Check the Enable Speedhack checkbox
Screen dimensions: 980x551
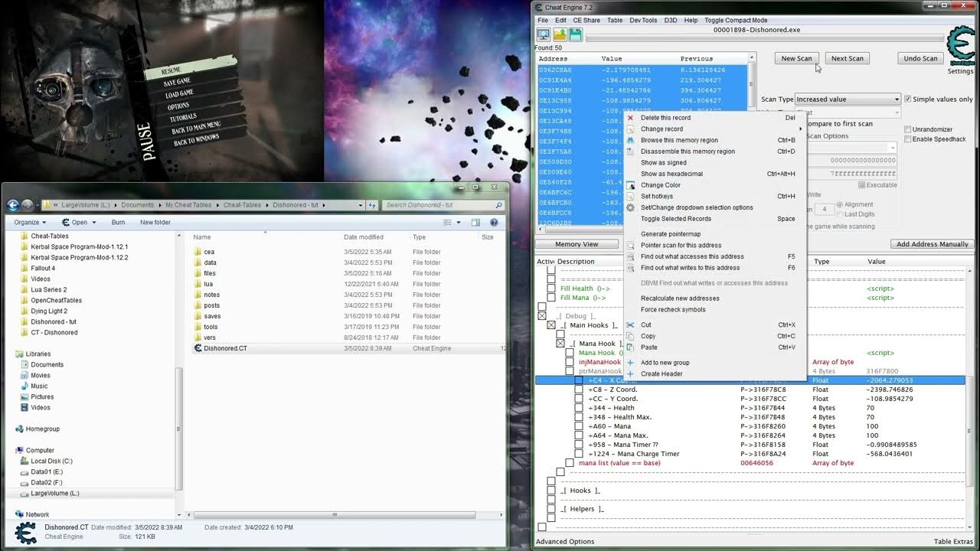tap(908, 139)
